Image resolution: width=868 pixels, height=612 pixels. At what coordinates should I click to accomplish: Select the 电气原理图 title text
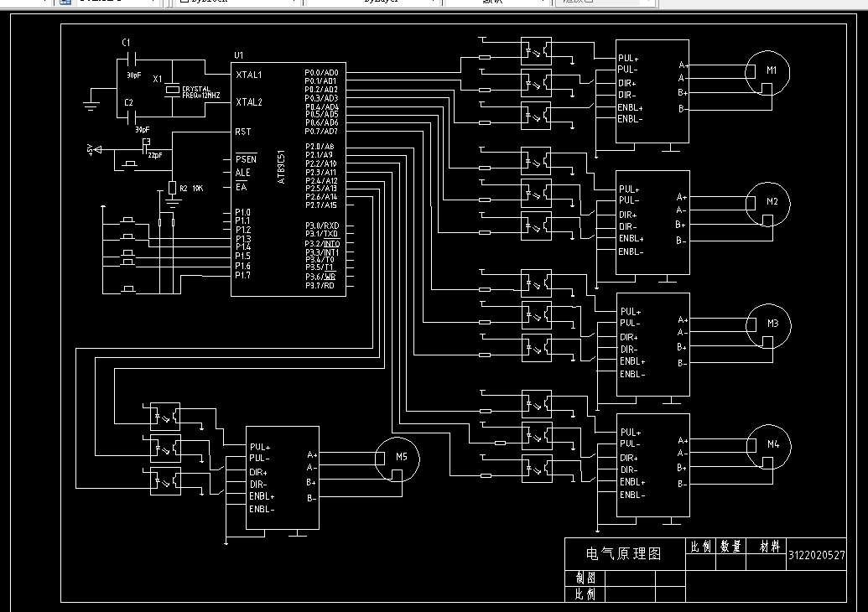[x=623, y=553]
